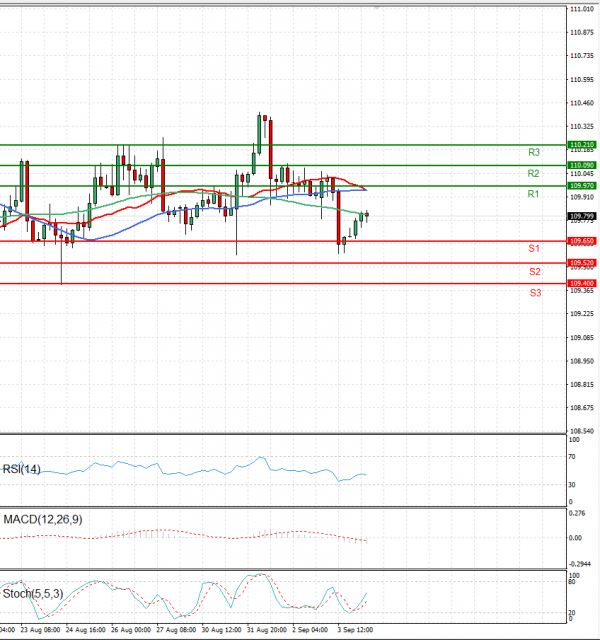600x640 pixels.
Task: Click the 109.085 price axis value
Action: point(582,338)
